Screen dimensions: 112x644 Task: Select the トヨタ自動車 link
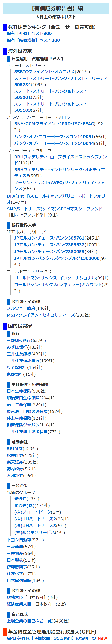tap(19, 540)
